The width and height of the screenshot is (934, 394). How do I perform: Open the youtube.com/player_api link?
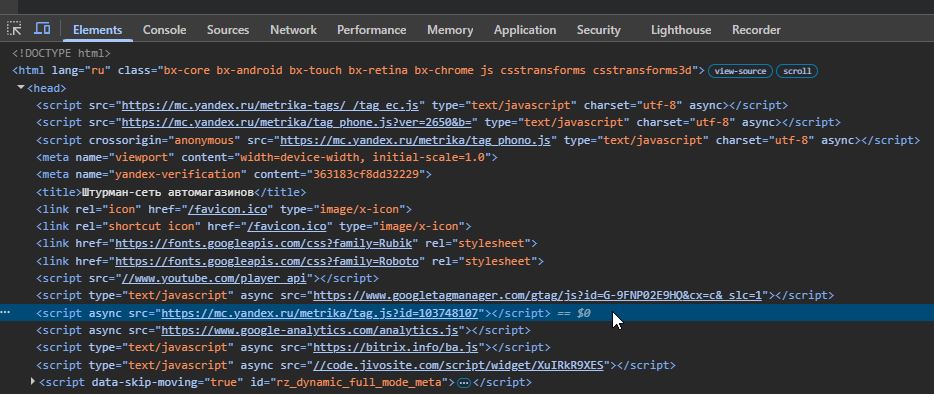click(214, 278)
